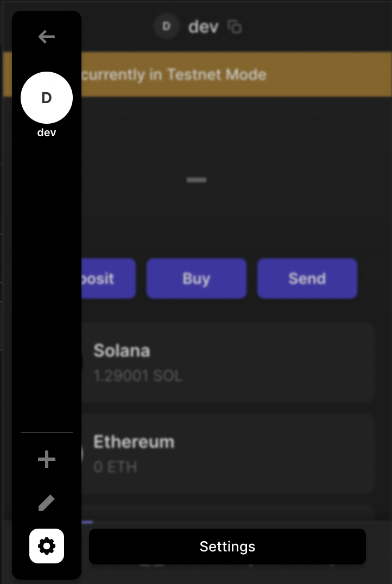Click the dev label under the sidebar avatar
Screen dimensions: 392x584
pyautogui.click(x=47, y=132)
